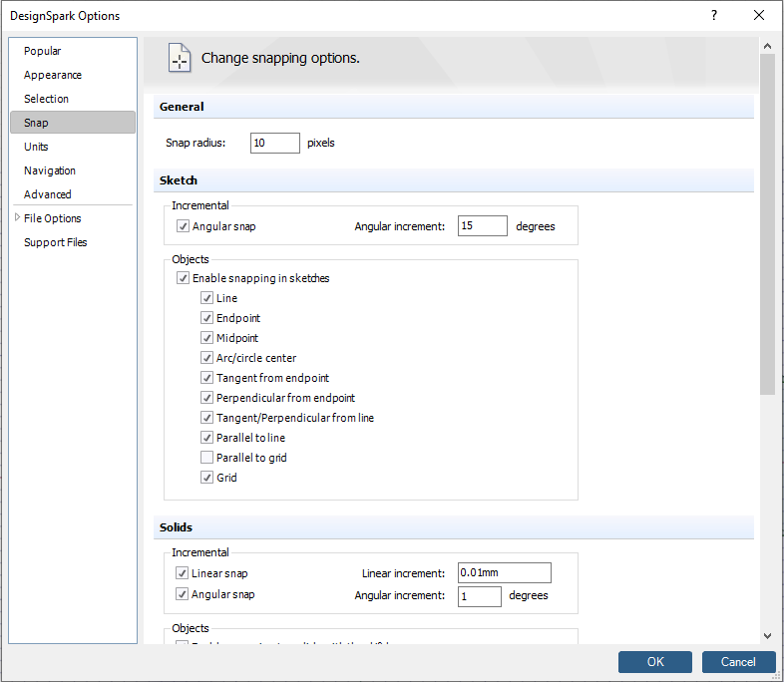
Task: Cancel the options dialog
Action: (x=738, y=662)
